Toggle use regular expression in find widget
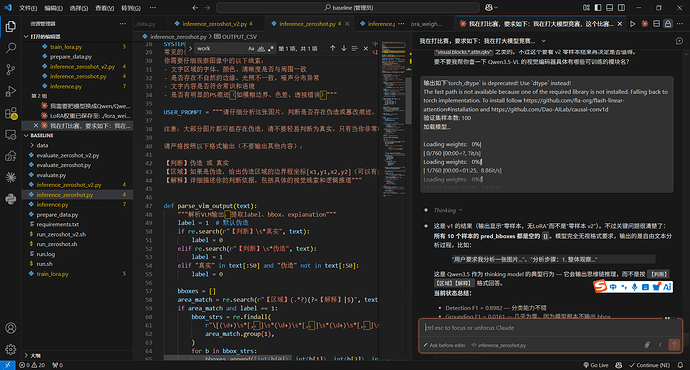This screenshot has width=690, height=370. pyautogui.click(x=271, y=48)
